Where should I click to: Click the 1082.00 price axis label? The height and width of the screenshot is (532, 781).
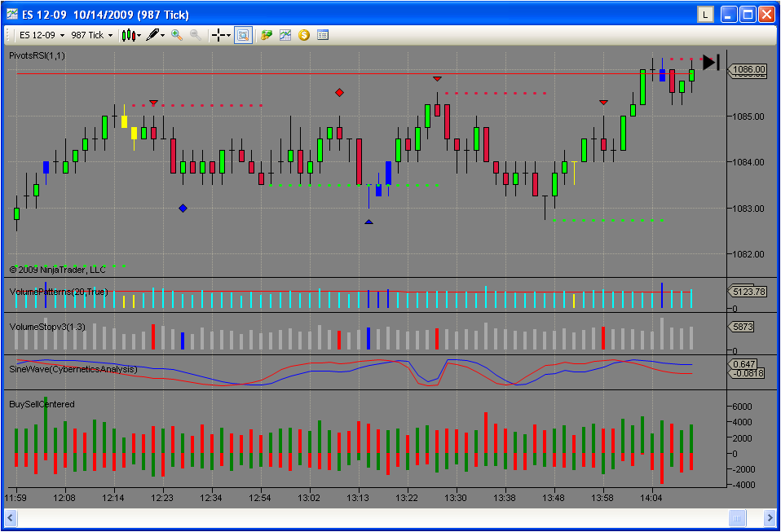pos(748,254)
